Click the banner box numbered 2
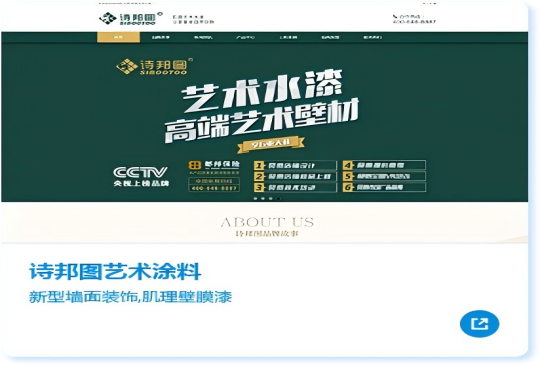 295,177
